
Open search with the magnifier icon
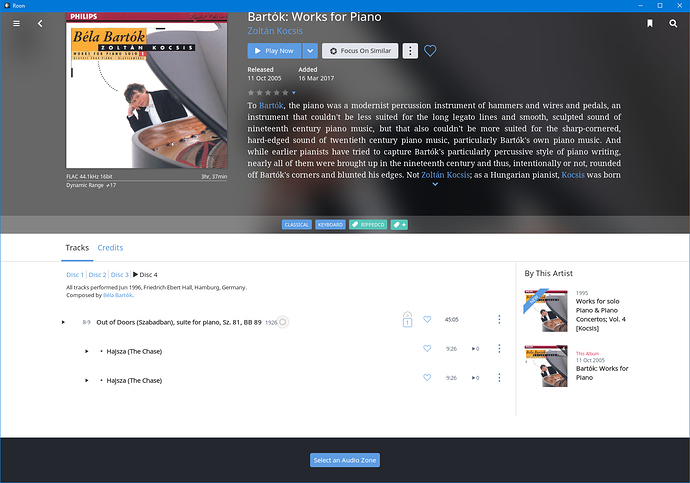[x=673, y=23]
